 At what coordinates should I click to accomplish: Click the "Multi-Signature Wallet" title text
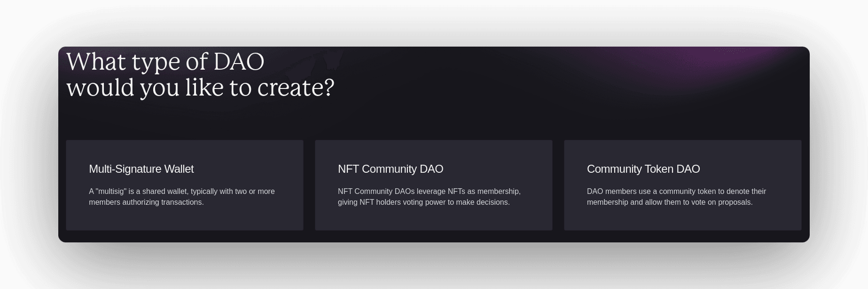click(x=141, y=169)
